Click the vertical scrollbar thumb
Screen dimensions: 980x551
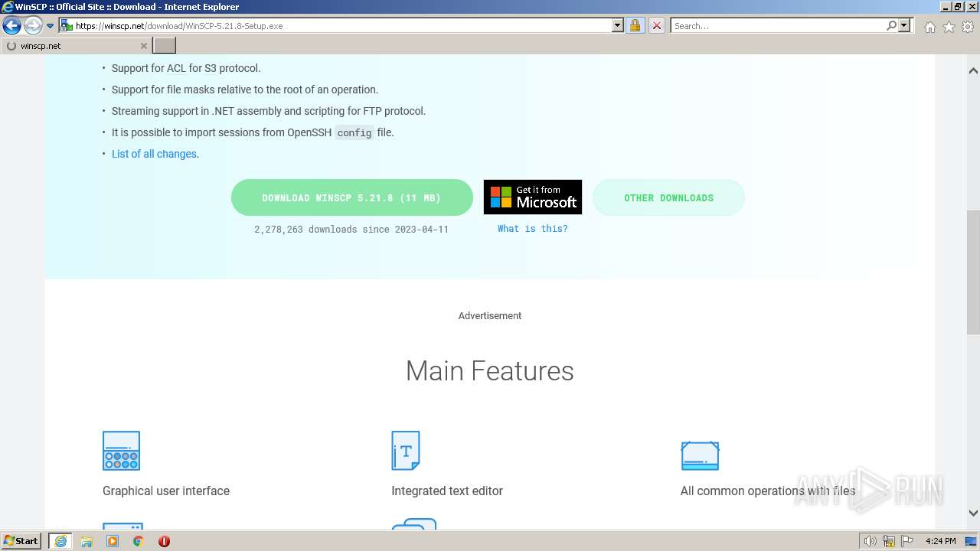[973, 272]
